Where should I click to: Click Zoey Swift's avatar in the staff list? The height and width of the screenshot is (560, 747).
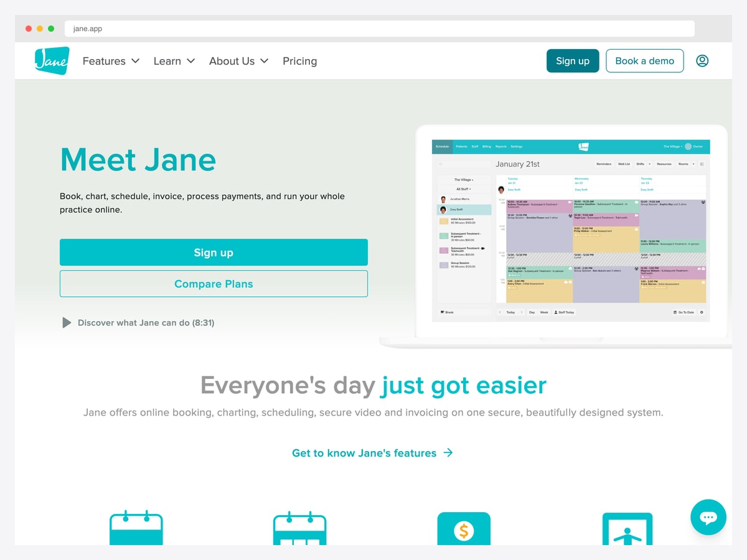pos(443,210)
